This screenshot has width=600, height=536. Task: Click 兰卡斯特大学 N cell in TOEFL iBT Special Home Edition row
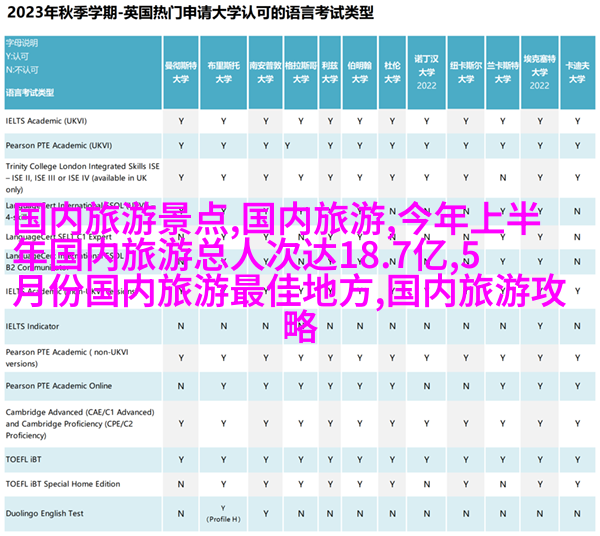point(502,485)
